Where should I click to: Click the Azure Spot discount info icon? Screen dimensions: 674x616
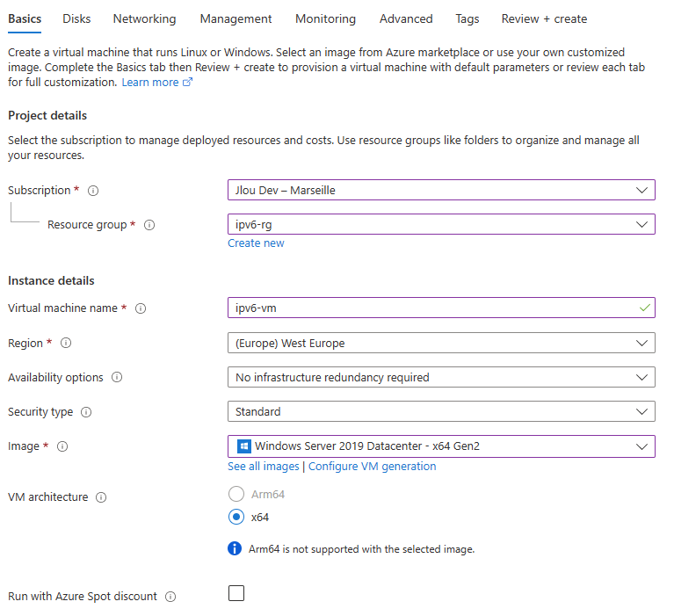click(170, 597)
